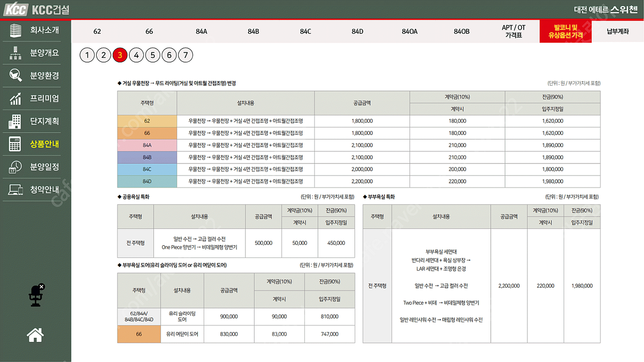Viewport: 644px width, 362px height.
Task: Click the 청약안내 computer icon
Action: 16,190
